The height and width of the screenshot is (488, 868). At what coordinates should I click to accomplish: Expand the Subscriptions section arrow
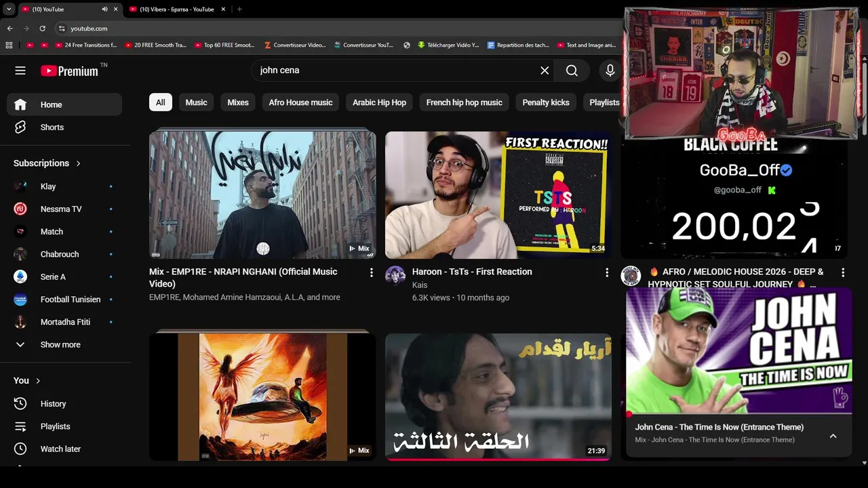click(x=78, y=163)
